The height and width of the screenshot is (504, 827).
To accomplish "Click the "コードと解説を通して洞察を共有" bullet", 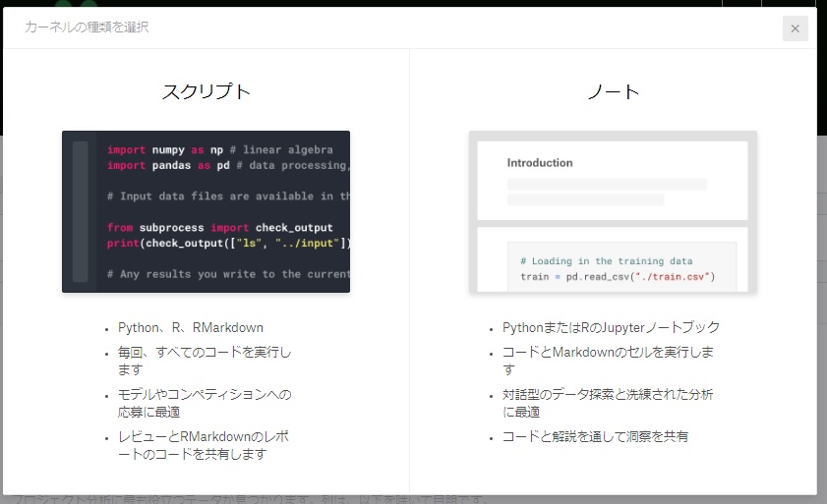I will click(x=595, y=436).
